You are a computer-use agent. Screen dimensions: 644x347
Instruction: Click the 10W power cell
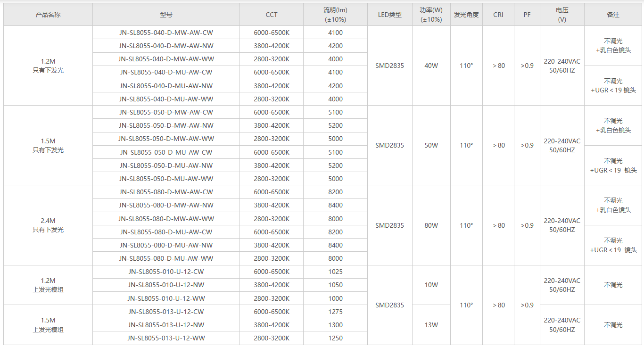[x=431, y=285]
